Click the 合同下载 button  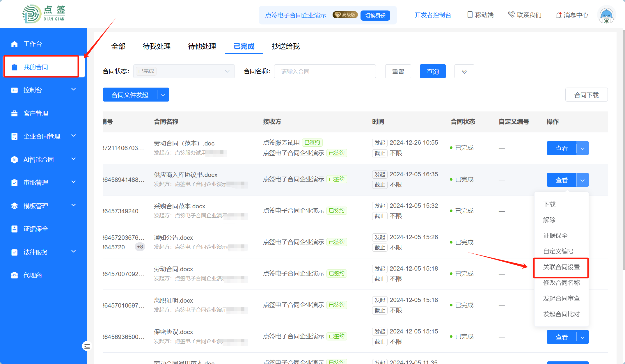586,95
